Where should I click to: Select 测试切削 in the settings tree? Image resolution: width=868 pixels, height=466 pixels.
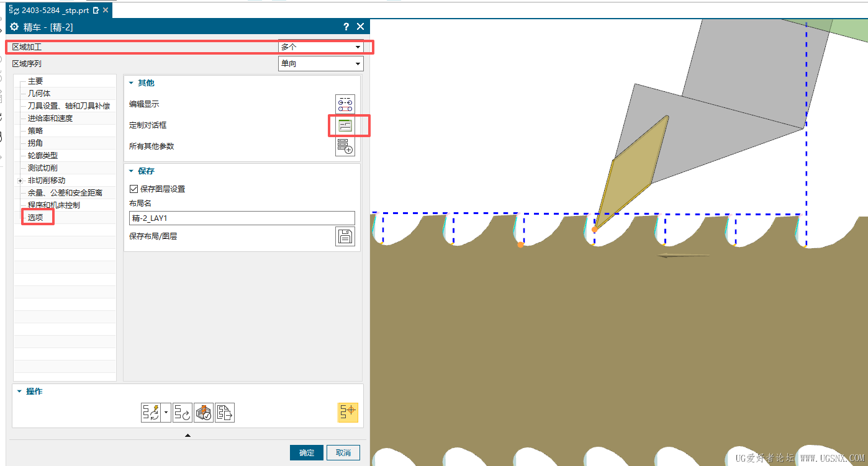pyautogui.click(x=43, y=168)
